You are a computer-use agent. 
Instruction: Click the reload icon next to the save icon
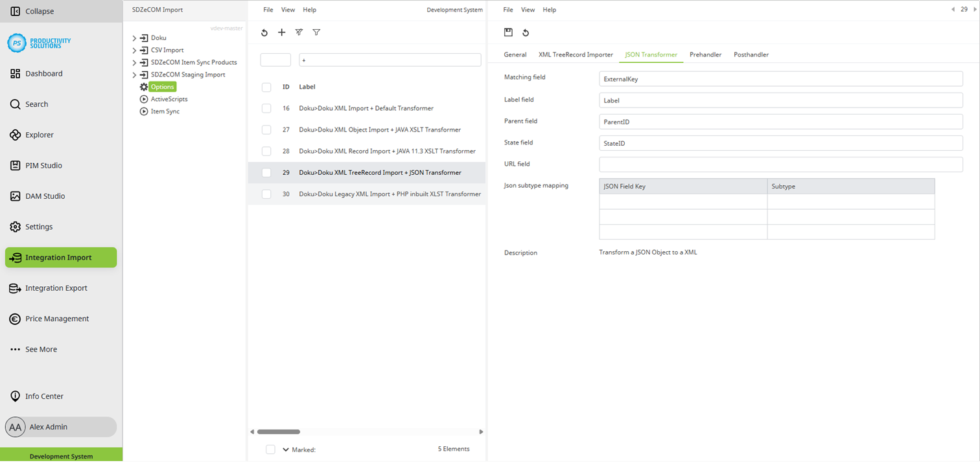click(525, 32)
